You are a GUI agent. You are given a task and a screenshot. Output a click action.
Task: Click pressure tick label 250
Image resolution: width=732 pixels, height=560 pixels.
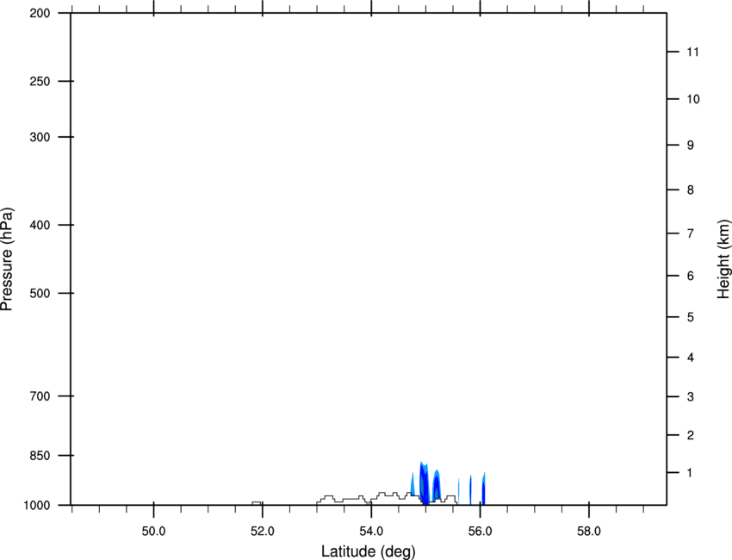(x=40, y=81)
